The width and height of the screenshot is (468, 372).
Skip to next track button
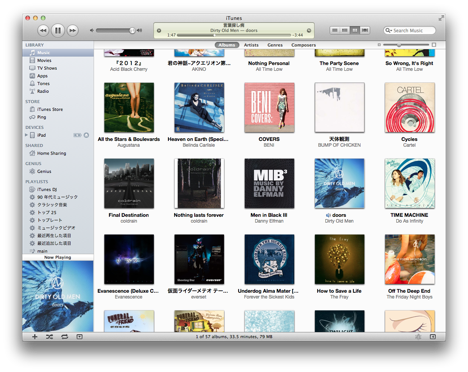[72, 30]
